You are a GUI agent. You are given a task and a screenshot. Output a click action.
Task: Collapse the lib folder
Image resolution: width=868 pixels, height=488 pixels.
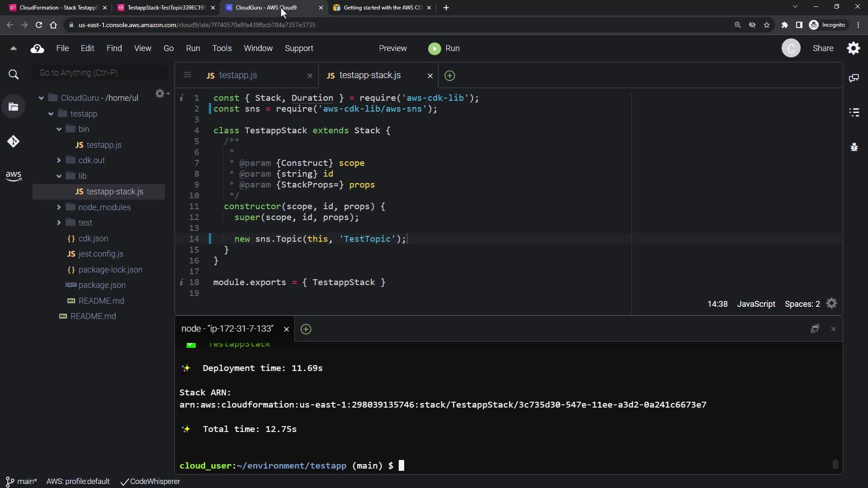[59, 176]
